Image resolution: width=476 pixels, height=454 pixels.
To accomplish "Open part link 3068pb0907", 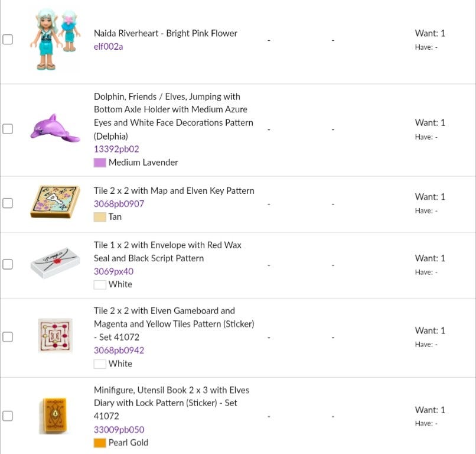I will pyautogui.click(x=119, y=203).
